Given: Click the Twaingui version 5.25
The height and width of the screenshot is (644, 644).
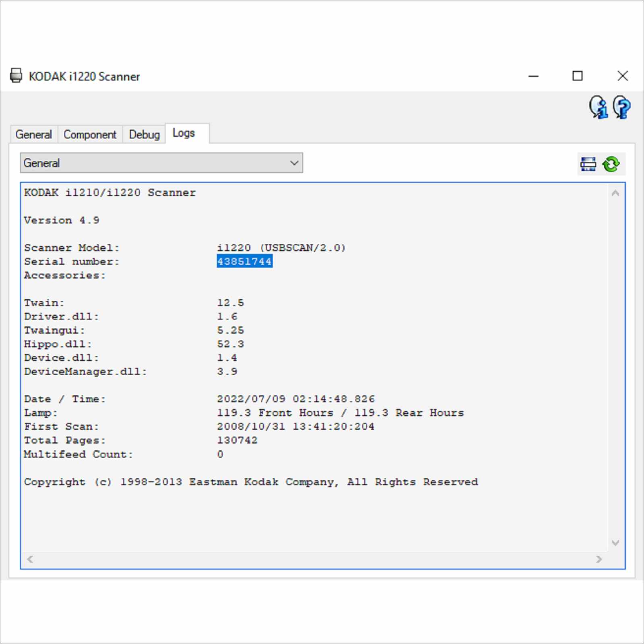Looking at the screenshot, I should (x=230, y=330).
